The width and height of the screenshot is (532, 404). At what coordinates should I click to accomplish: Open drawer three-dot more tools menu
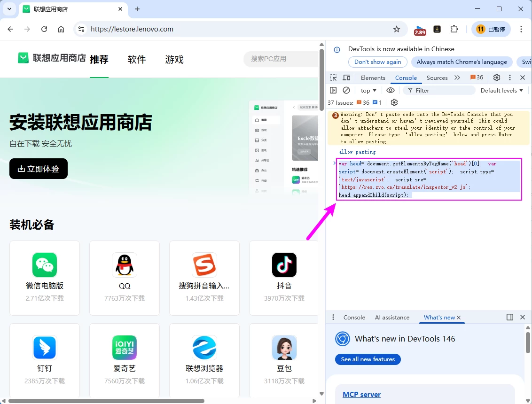(x=333, y=317)
